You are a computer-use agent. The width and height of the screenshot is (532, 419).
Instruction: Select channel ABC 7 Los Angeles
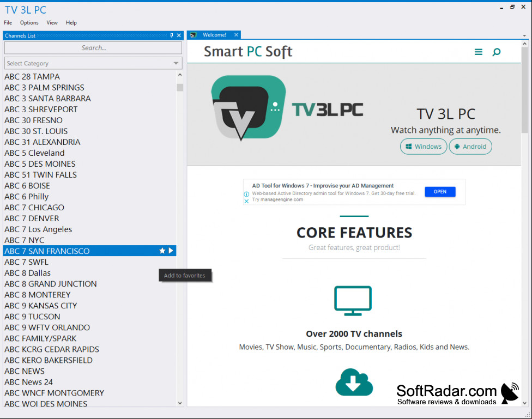pos(89,229)
